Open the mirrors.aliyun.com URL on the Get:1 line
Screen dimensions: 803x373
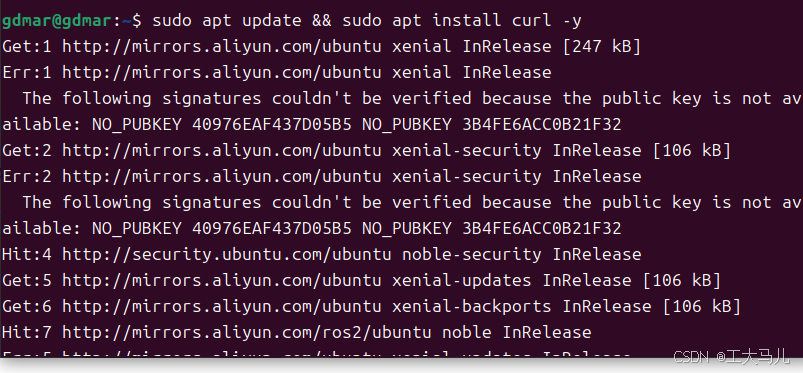coord(222,47)
